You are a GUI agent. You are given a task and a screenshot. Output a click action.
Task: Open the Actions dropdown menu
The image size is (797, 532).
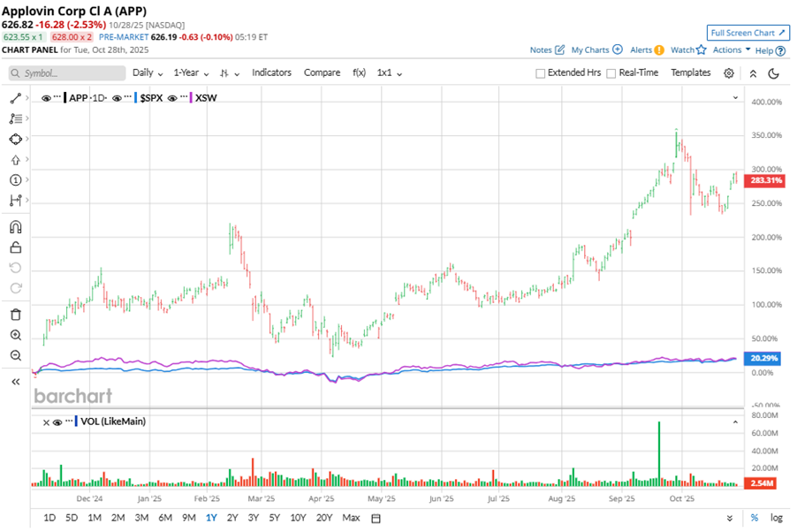tap(732, 49)
